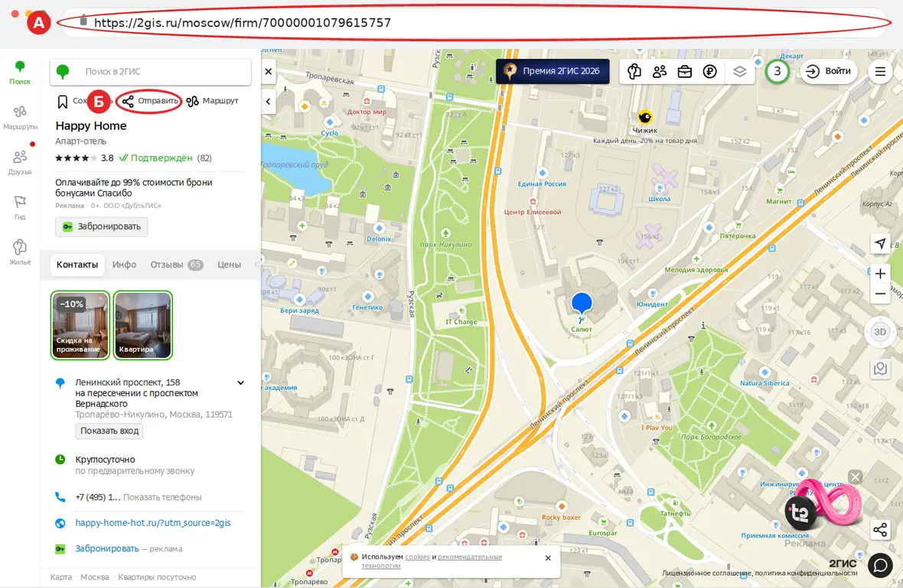This screenshot has width=903, height=588.
Task: Click the Войти login button
Action: pyautogui.click(x=830, y=71)
